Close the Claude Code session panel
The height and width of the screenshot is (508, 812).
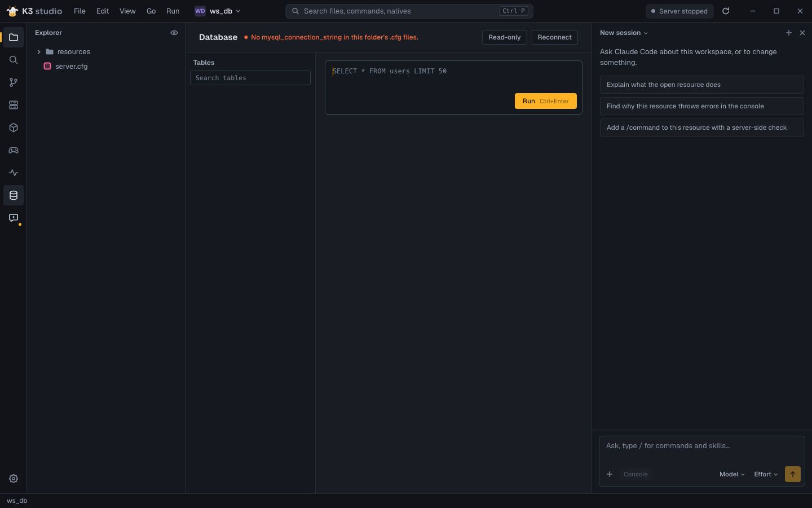(802, 33)
